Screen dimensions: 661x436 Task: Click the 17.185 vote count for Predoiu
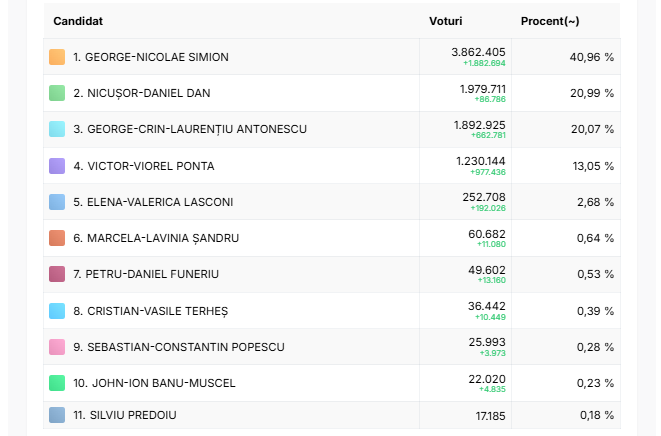(x=490, y=416)
